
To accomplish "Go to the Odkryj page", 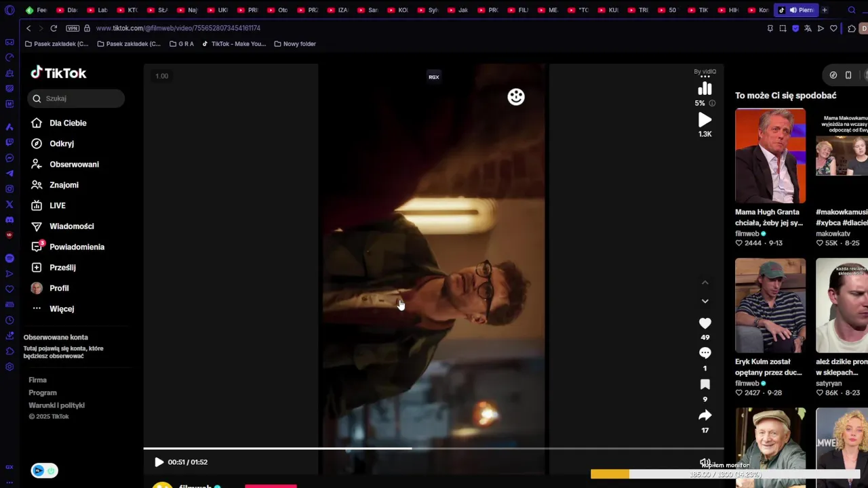I will pos(52,144).
